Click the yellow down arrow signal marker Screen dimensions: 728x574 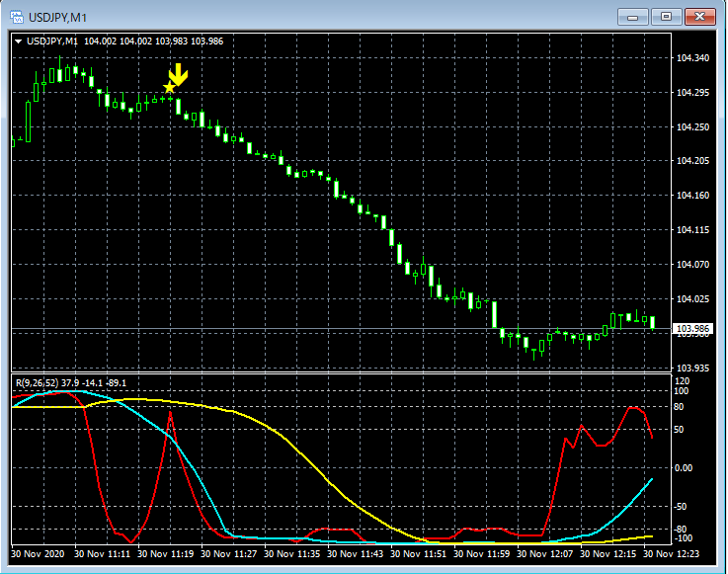click(178, 75)
